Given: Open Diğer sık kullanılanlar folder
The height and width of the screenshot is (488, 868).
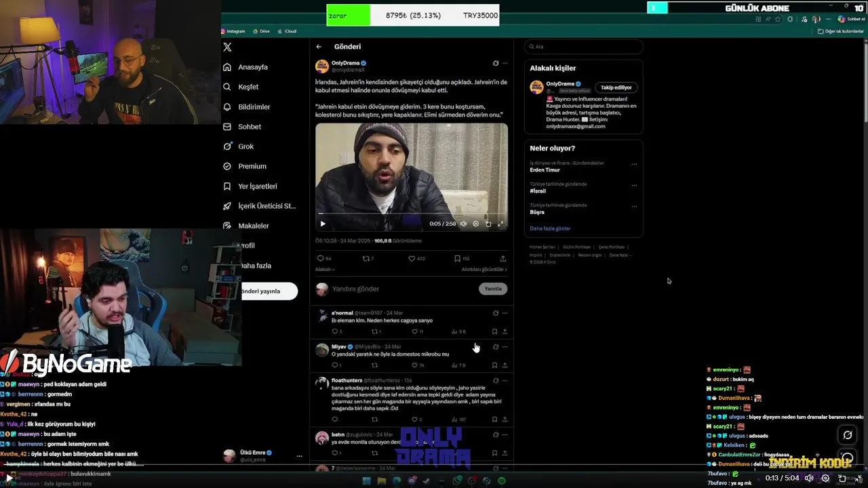Looking at the screenshot, I should (x=841, y=31).
